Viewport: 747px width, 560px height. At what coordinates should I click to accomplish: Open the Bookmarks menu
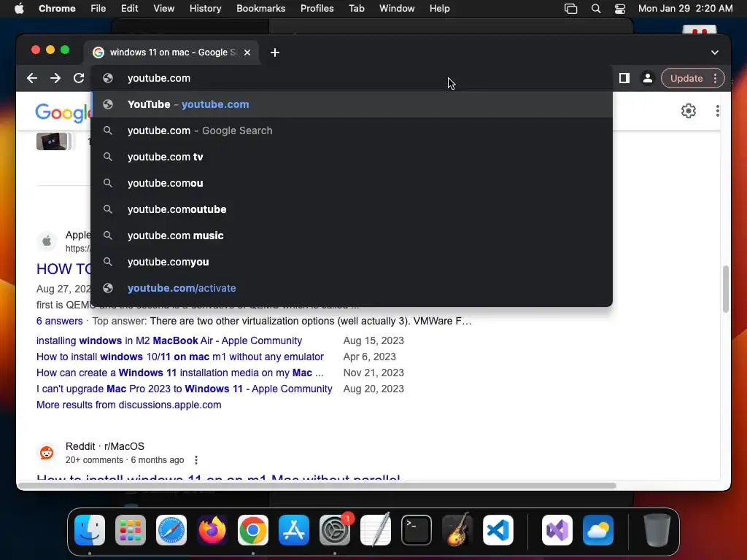pos(260,9)
